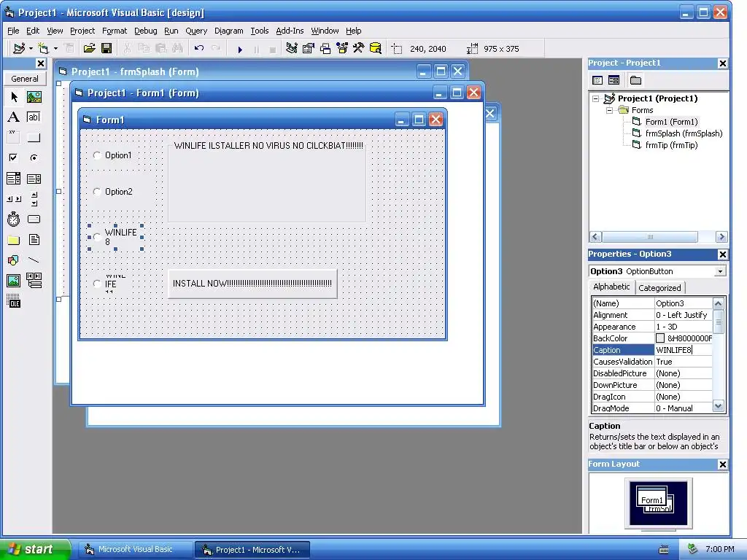This screenshot has height=560, width=747.
Task: Select the Data control tool
Action: tap(34, 281)
